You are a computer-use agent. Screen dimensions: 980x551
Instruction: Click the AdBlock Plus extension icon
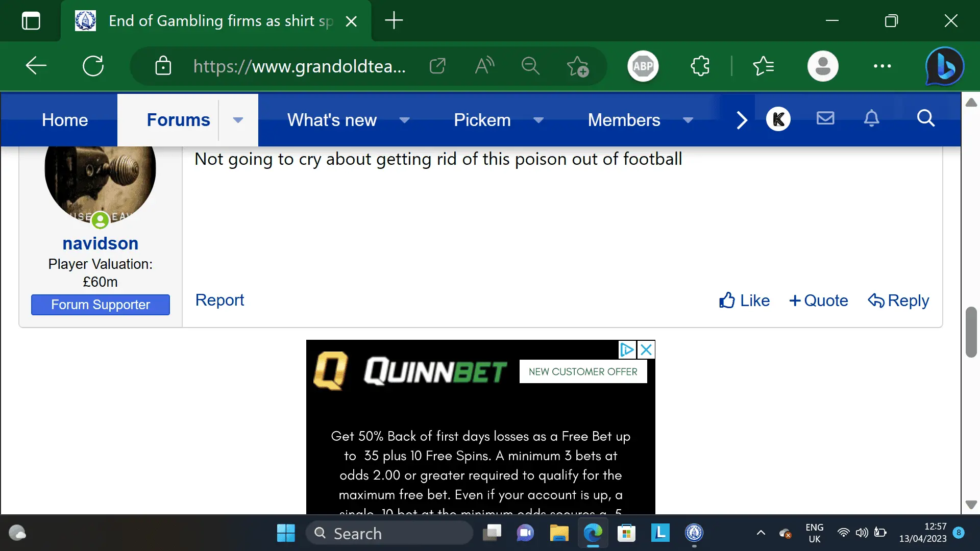point(643,66)
